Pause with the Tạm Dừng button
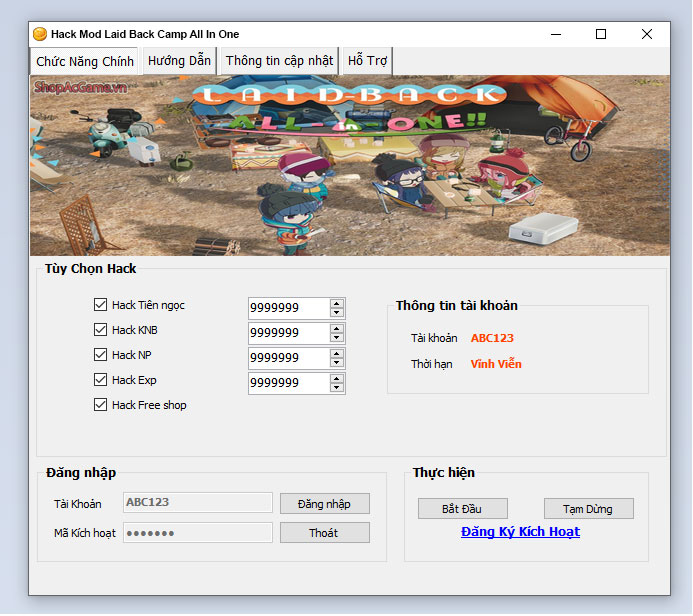Viewport: 693px width, 616px height. 589,509
